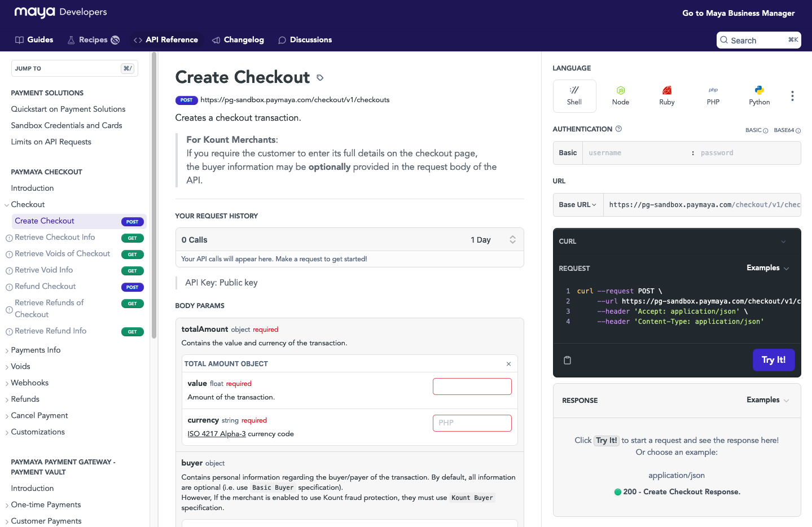Click GET badge for Retrieve Voids of Checkout
This screenshot has height=527, width=812.
pyautogui.click(x=133, y=254)
